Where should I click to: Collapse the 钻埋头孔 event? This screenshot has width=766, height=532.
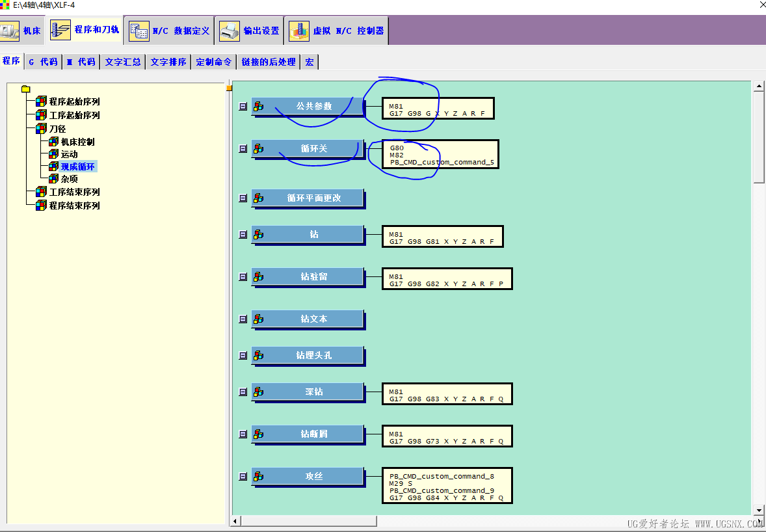(x=243, y=355)
